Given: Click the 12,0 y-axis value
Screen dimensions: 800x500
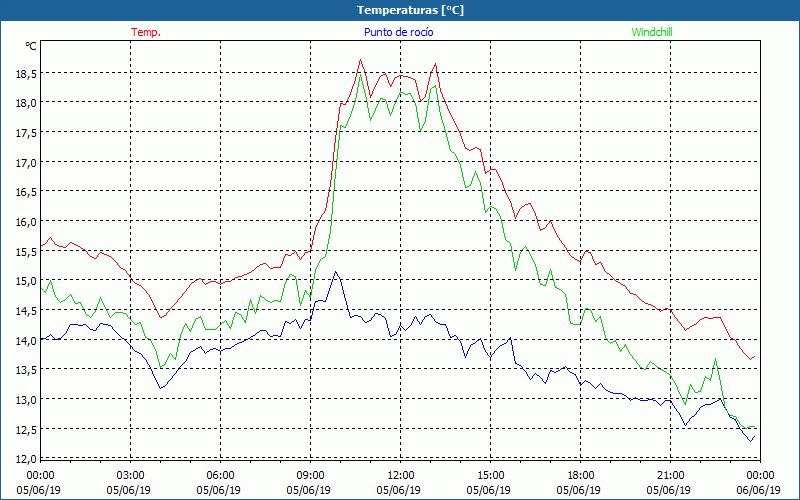Looking at the screenshot, I should (26, 459).
